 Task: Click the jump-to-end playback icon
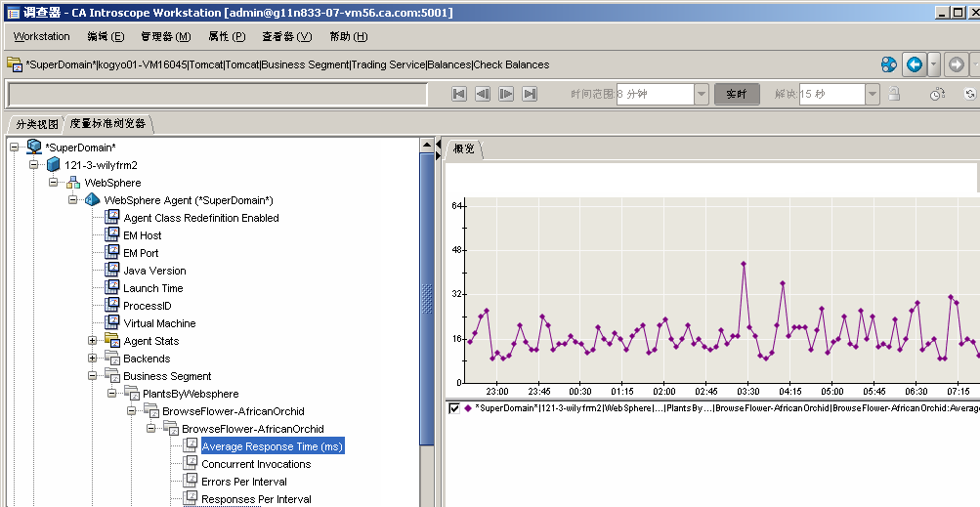click(530, 94)
